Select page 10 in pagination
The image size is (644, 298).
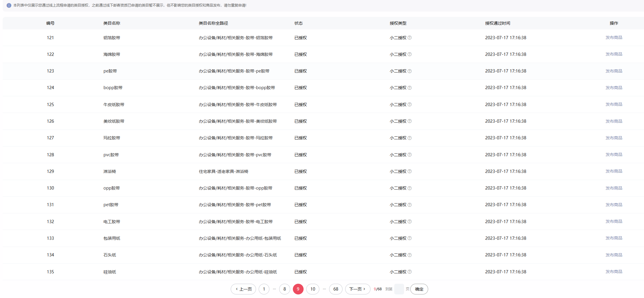tap(312, 289)
